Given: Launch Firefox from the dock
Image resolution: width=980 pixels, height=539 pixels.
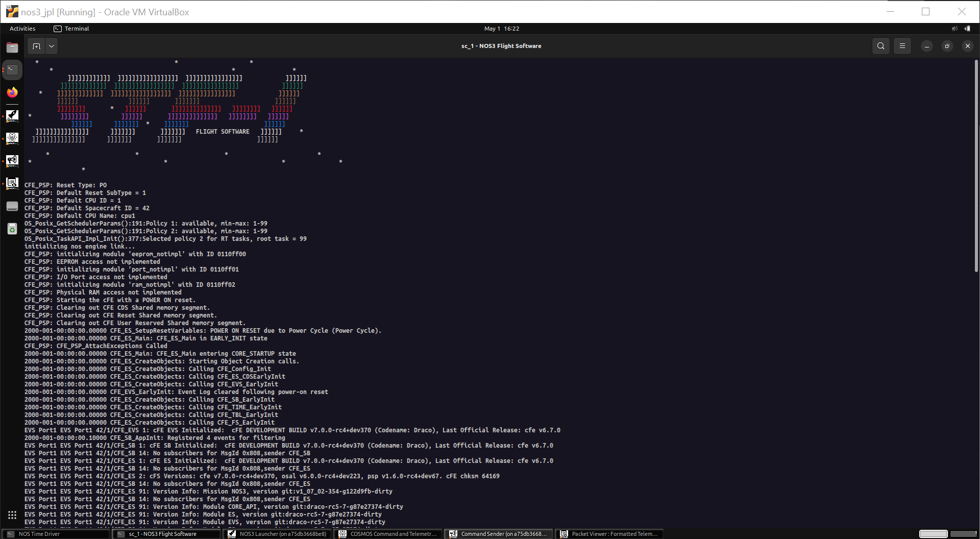Looking at the screenshot, I should point(12,92).
